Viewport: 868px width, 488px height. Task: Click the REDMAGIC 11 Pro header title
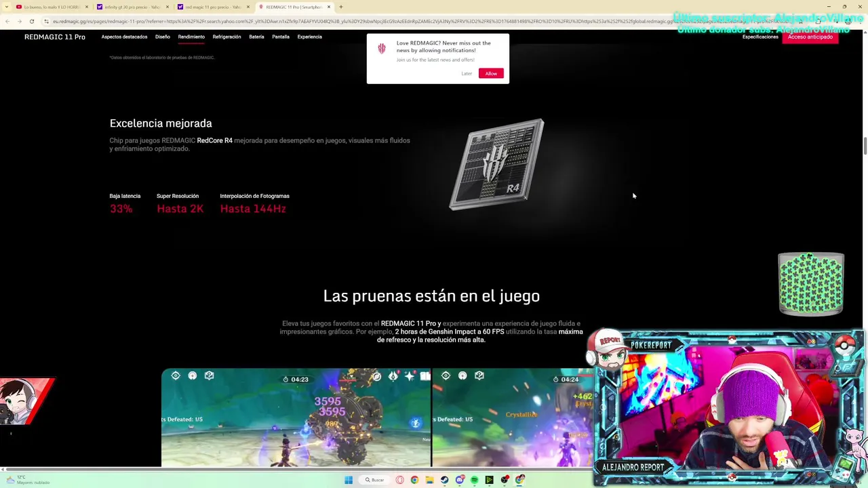tap(55, 37)
